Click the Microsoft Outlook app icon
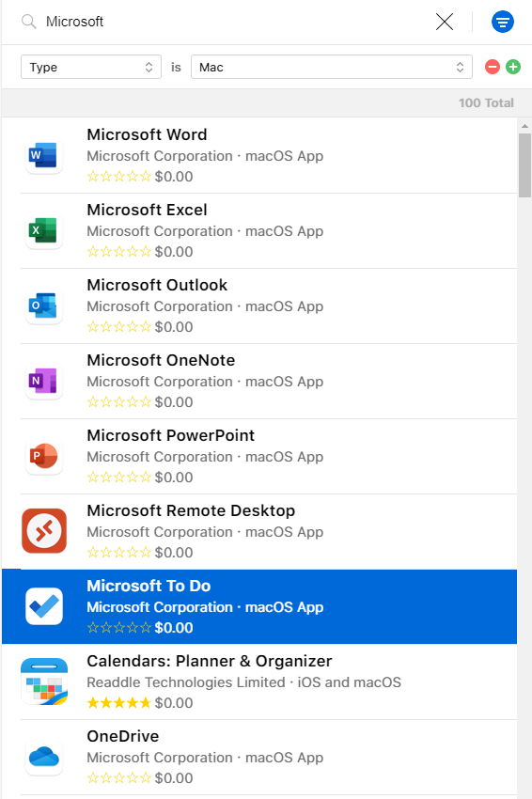This screenshot has height=799, width=532. [44, 305]
